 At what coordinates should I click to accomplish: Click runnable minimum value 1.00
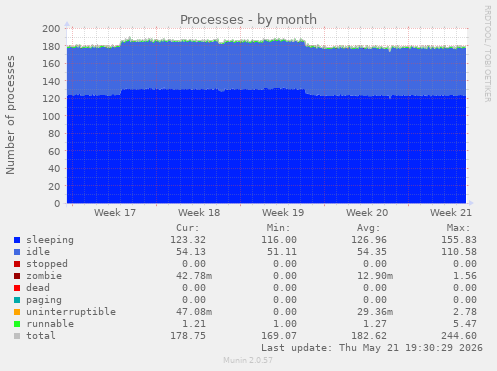click(x=285, y=324)
